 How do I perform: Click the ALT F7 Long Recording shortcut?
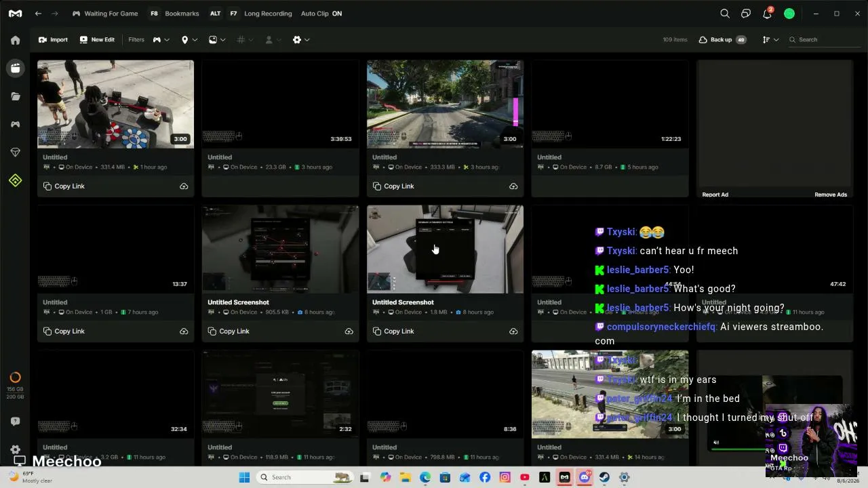click(x=250, y=14)
